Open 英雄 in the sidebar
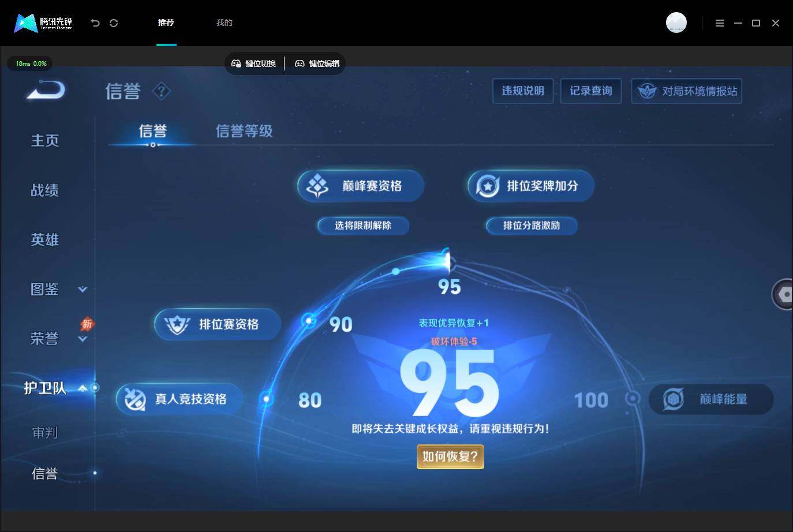Screen dimensions: 793x532 click(x=45, y=239)
